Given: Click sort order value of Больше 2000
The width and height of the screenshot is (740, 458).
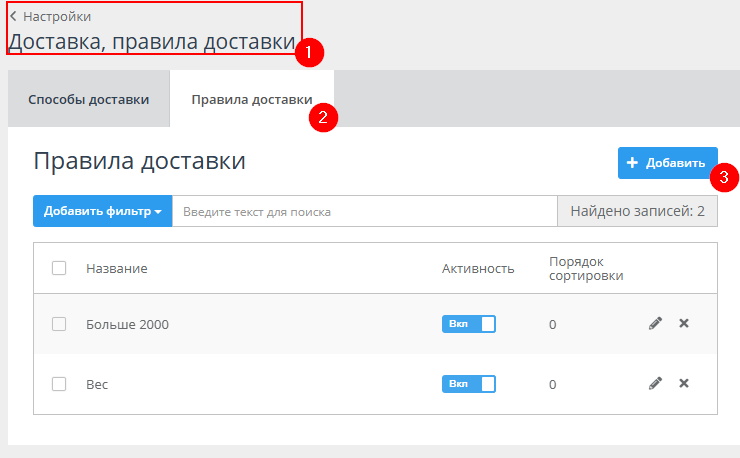Looking at the screenshot, I should click(x=553, y=324).
